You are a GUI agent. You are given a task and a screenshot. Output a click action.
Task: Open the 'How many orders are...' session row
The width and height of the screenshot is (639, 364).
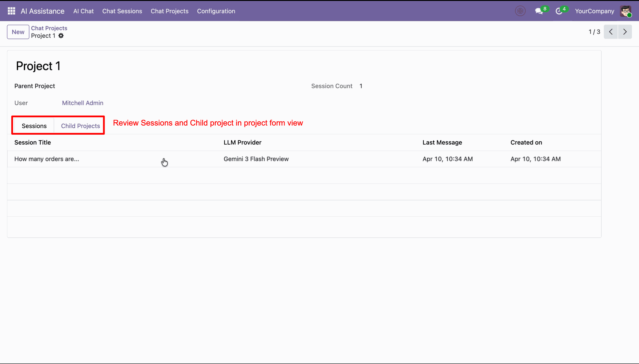[47, 159]
